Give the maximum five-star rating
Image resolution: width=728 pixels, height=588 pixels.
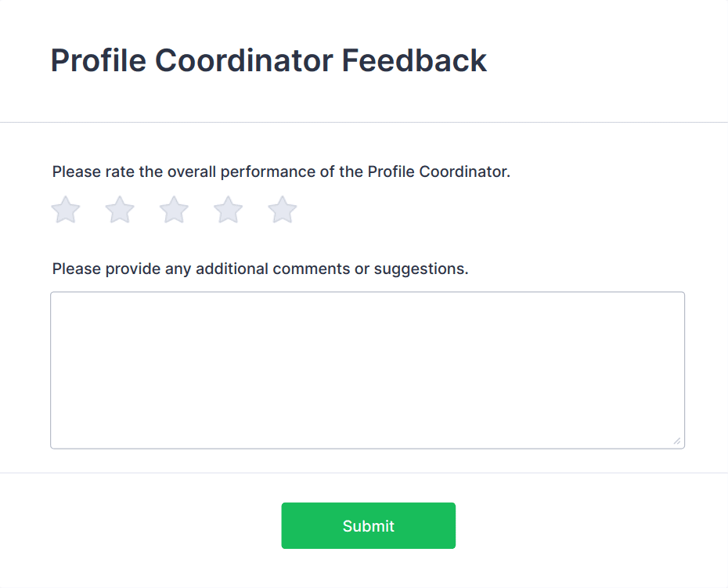(x=283, y=210)
